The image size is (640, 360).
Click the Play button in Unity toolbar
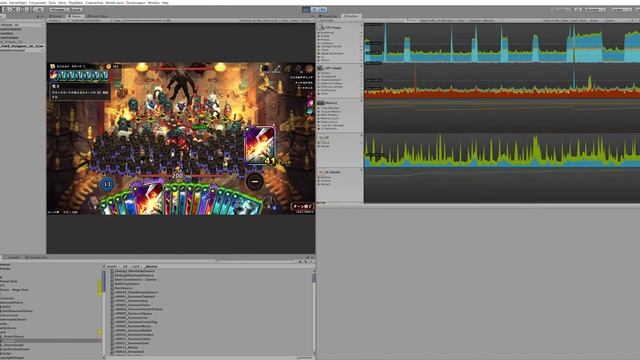click(306, 9)
